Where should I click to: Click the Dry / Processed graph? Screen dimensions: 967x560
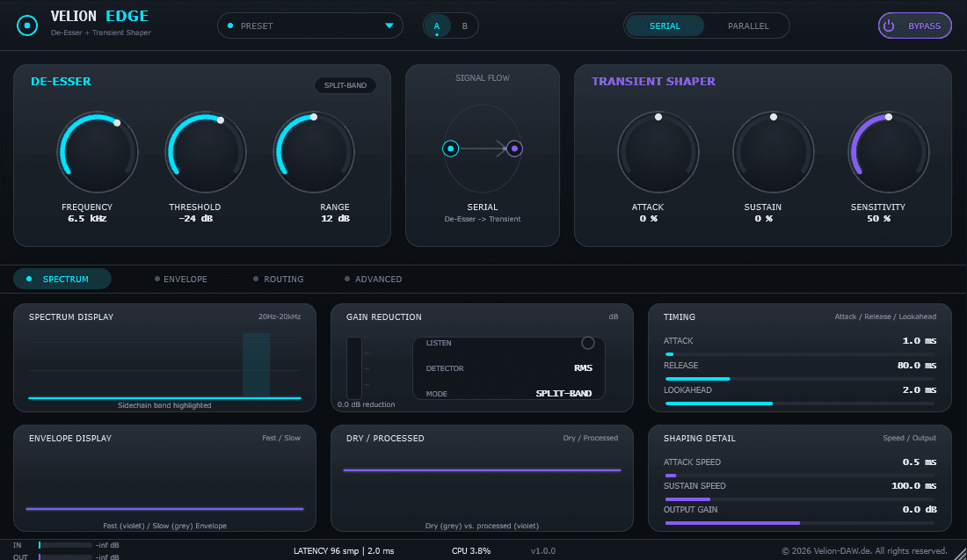coord(482,483)
